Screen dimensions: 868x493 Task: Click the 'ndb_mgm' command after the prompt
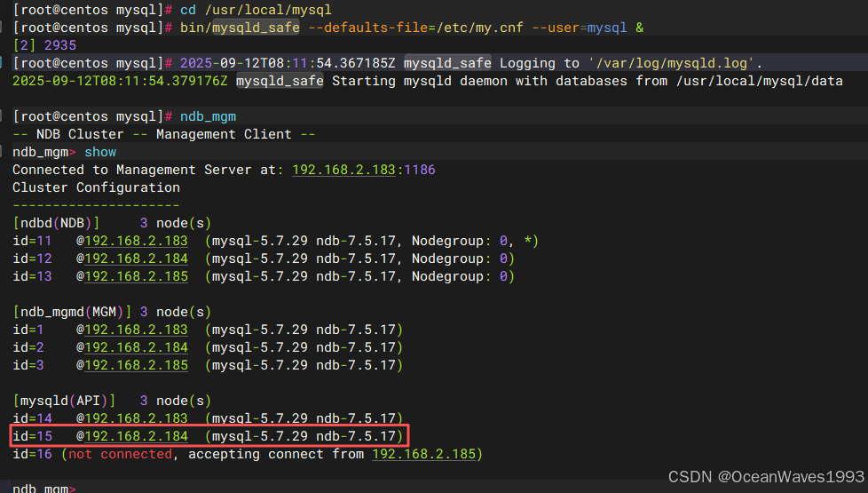pos(209,116)
